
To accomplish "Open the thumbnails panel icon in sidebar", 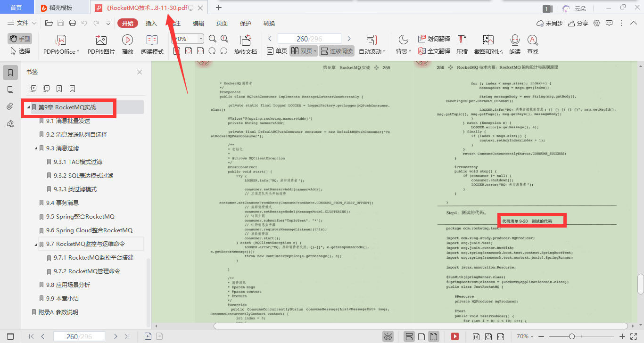I will [10, 89].
